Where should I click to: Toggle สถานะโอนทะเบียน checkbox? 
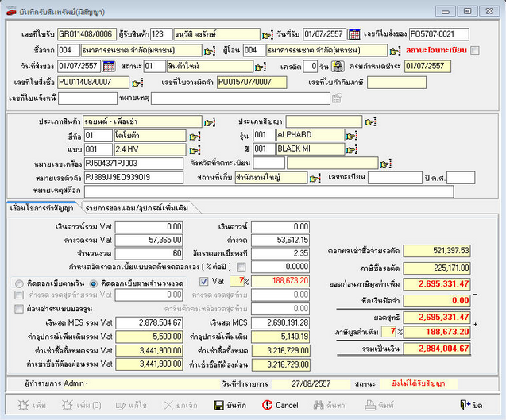click(475, 51)
